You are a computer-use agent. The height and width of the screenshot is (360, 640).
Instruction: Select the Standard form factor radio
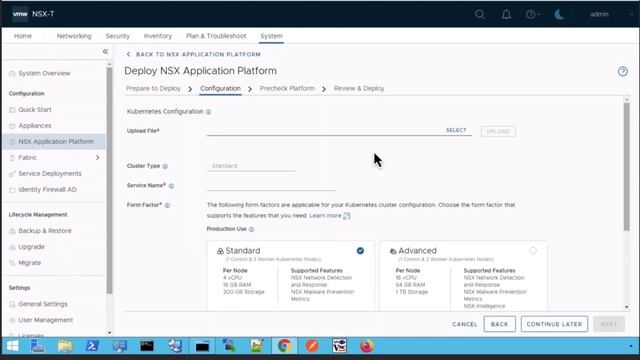tap(360, 251)
